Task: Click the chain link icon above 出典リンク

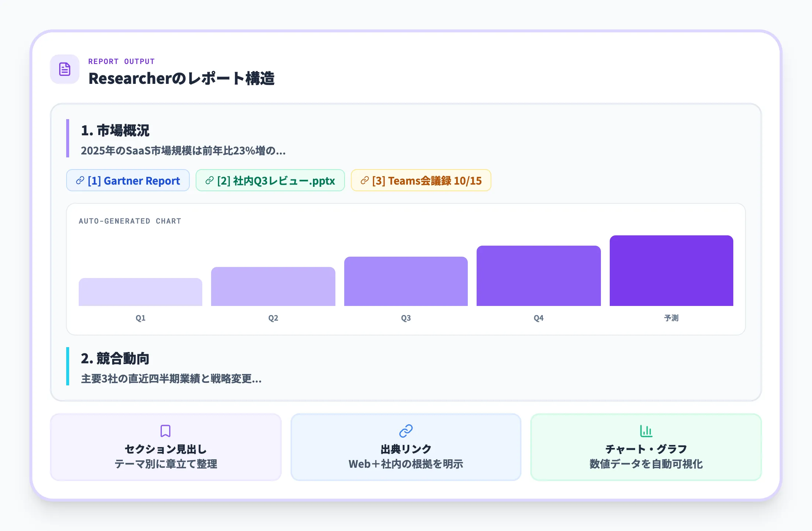Action: (406, 431)
